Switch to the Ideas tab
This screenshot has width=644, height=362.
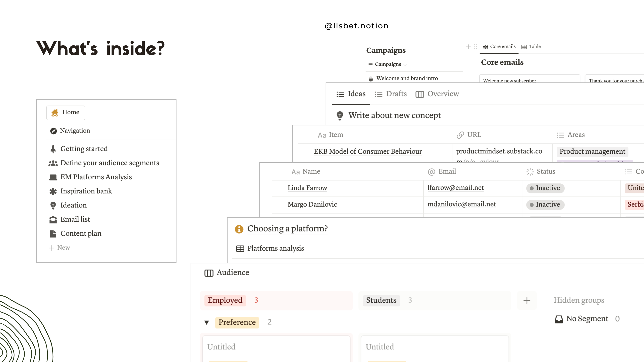tap(351, 94)
